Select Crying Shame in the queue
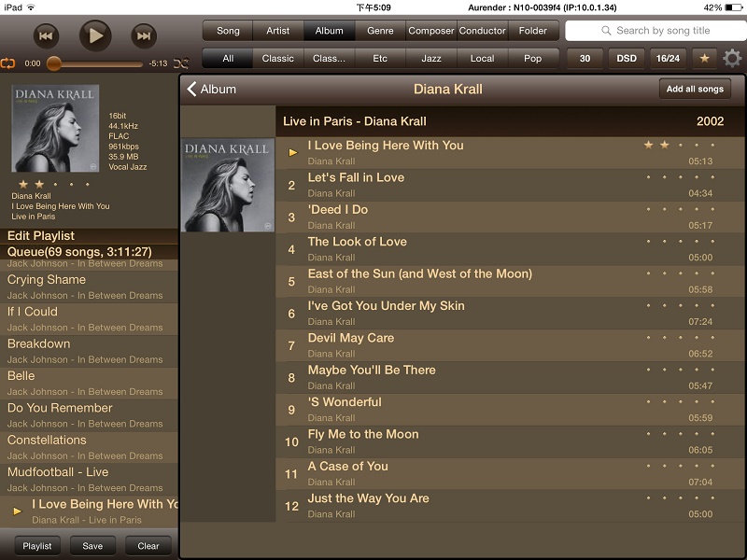The width and height of the screenshot is (747, 560). (89, 287)
